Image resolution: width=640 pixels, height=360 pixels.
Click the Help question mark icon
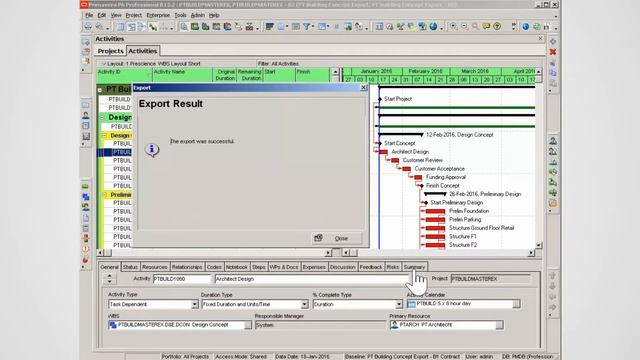[497, 27]
